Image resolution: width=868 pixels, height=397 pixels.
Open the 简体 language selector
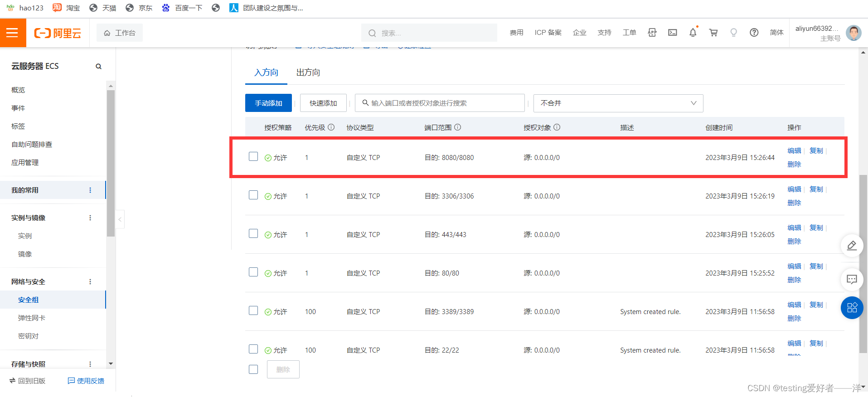[776, 33]
